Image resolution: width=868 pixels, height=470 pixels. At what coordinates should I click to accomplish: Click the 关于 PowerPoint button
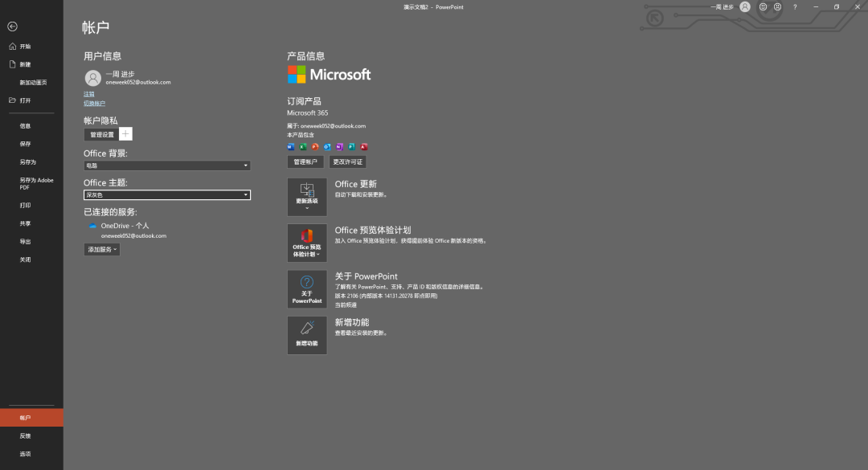tap(307, 289)
